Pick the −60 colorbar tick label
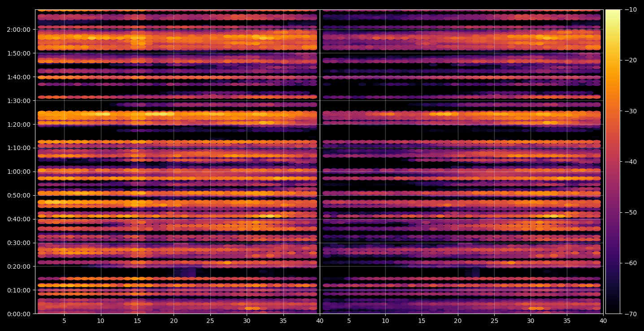 pyautogui.click(x=631, y=263)
